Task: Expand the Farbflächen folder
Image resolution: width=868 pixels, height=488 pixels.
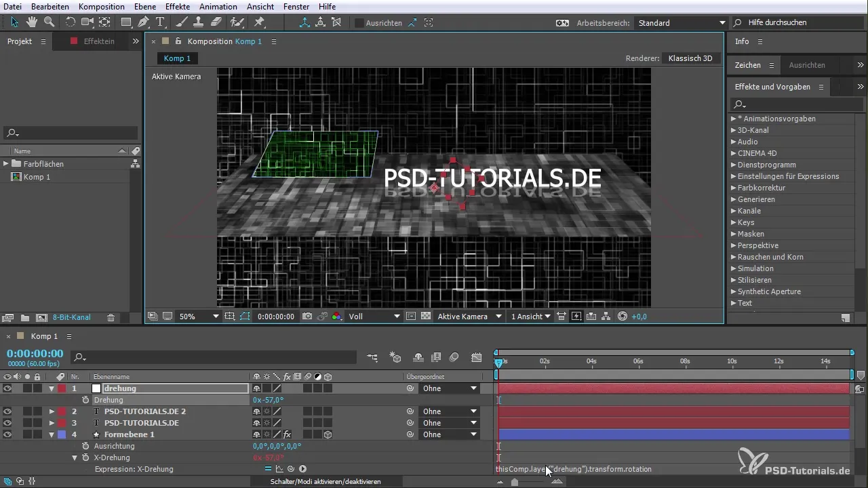Action: tap(5, 163)
